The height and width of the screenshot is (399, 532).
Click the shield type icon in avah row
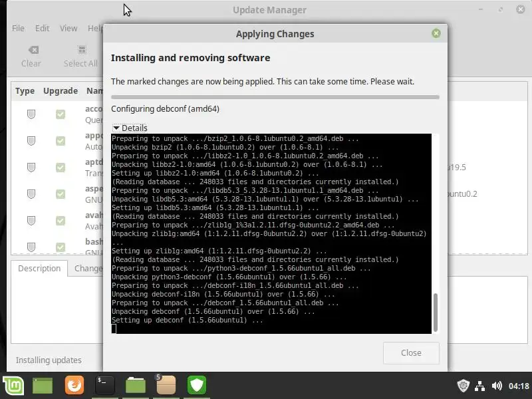tap(31, 221)
